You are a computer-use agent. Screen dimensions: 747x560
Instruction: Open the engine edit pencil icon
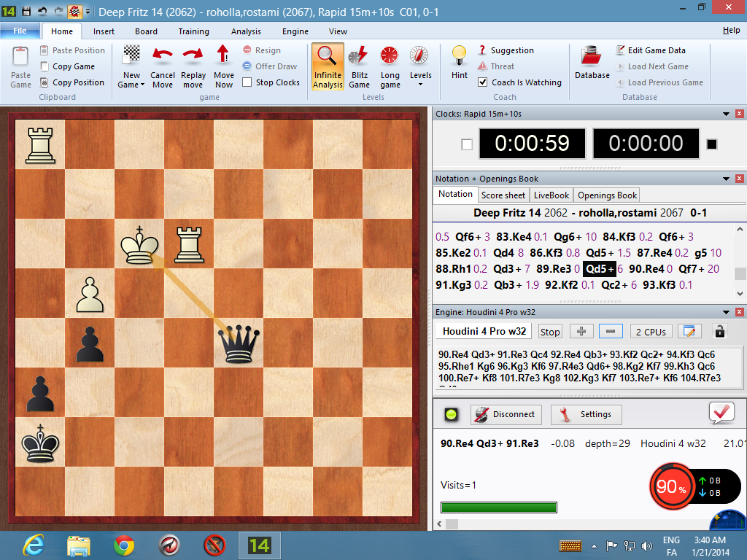coord(689,332)
